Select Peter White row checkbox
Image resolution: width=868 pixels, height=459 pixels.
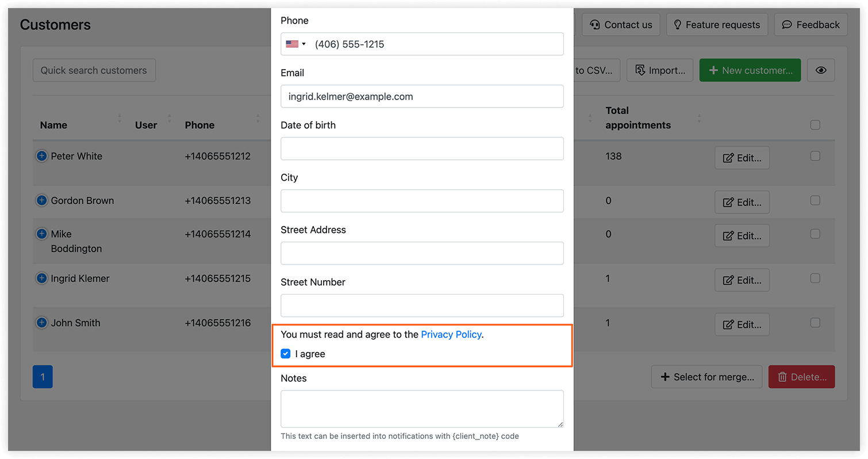coord(815,156)
